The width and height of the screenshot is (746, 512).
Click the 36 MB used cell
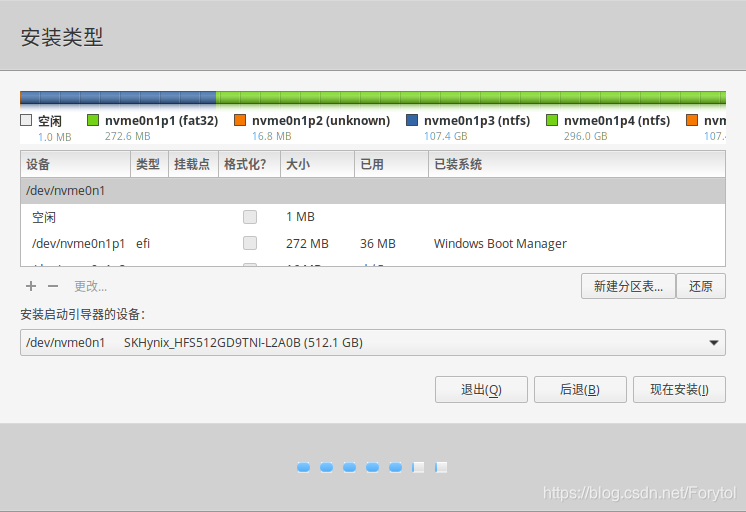pos(378,244)
